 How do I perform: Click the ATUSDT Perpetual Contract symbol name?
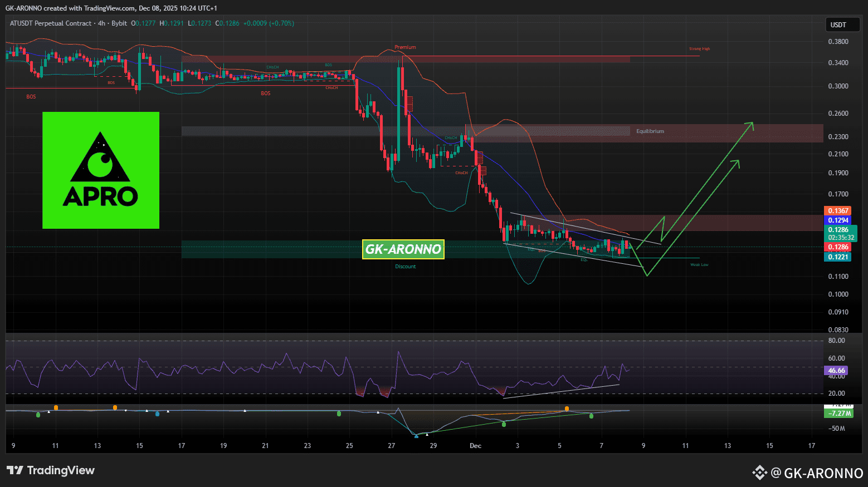(x=50, y=23)
